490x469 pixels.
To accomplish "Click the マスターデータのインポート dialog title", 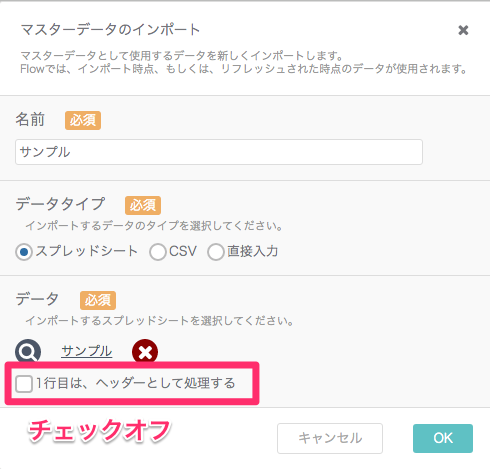I will (x=110, y=30).
